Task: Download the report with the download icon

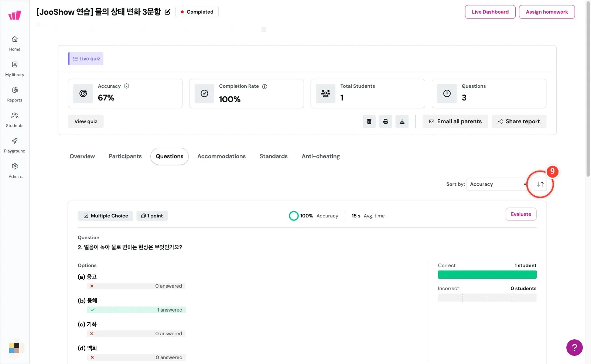Action: click(402, 121)
